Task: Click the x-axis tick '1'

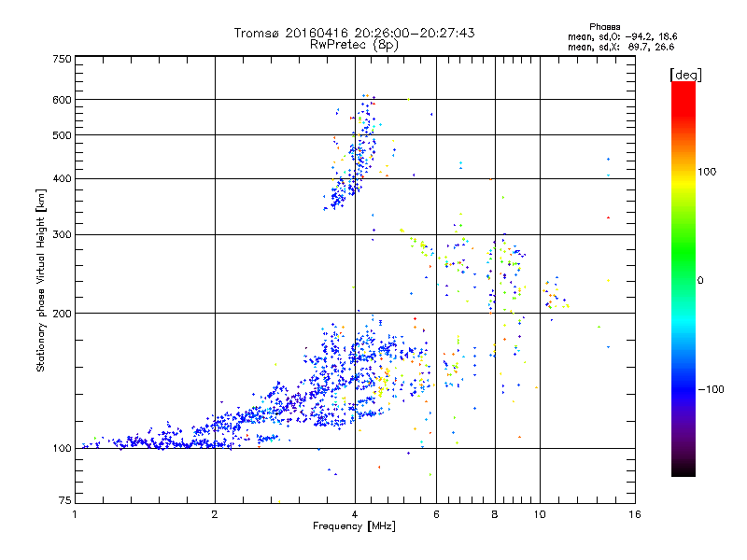Action: pyautogui.click(x=75, y=514)
